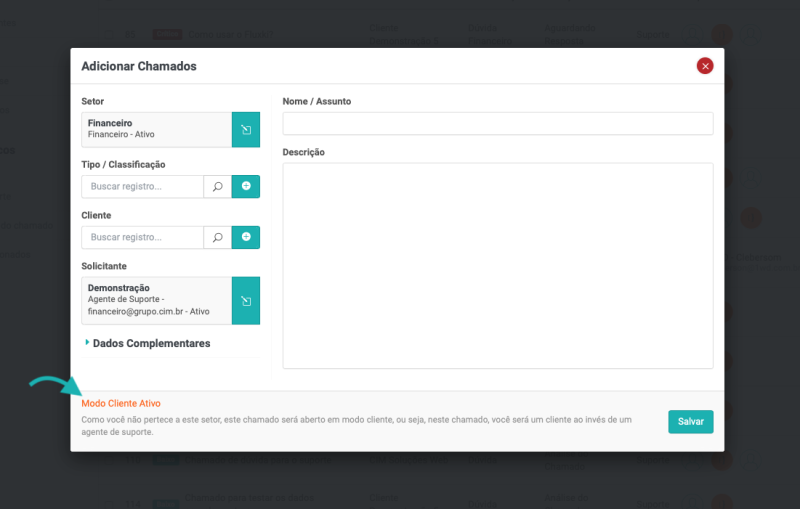
Task: Focus the Cliente Buscar registro field
Action: click(x=142, y=237)
